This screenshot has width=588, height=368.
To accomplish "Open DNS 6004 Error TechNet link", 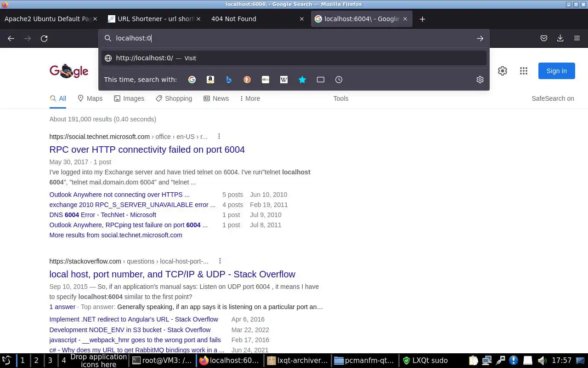I will [103, 215].
